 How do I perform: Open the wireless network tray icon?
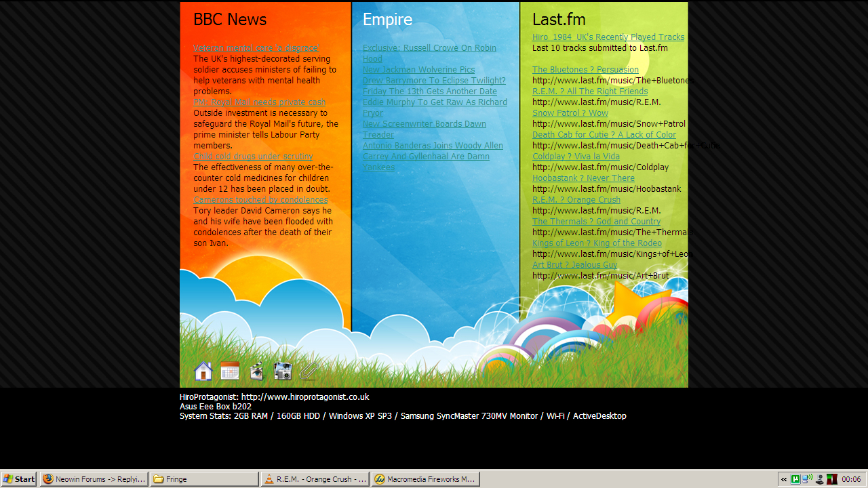coord(807,479)
